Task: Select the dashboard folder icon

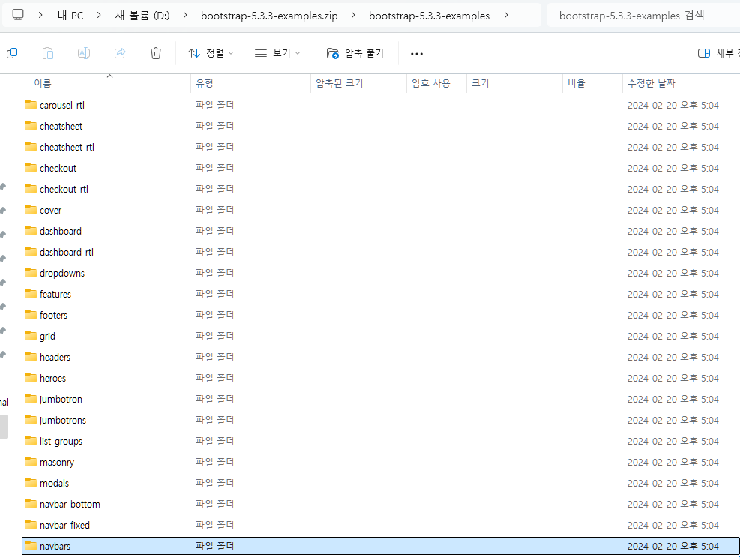Action: point(31,231)
